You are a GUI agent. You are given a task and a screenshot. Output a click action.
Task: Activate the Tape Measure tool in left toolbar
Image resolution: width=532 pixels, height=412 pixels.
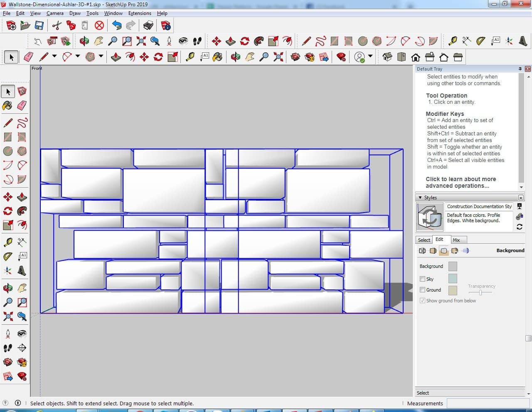pyautogui.click(x=7, y=242)
